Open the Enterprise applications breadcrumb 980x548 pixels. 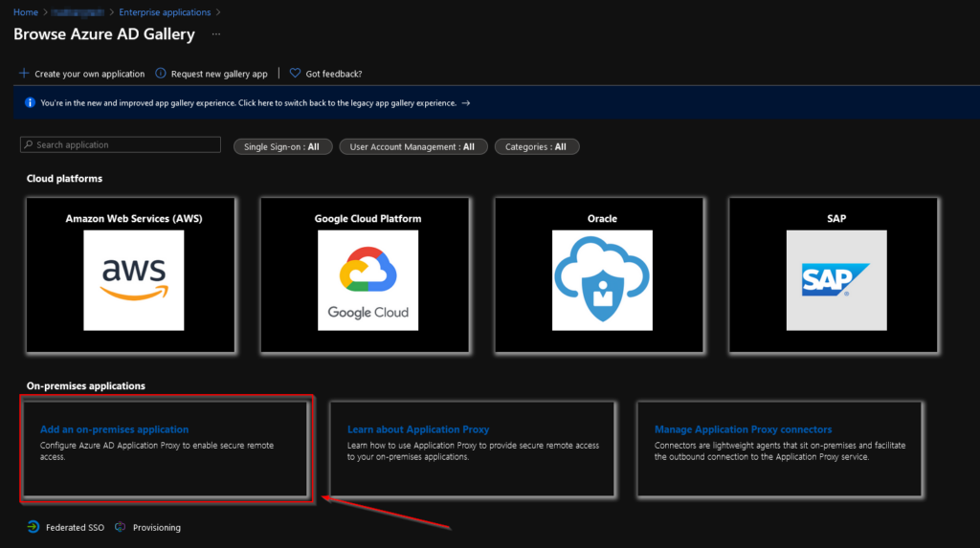pos(165,11)
